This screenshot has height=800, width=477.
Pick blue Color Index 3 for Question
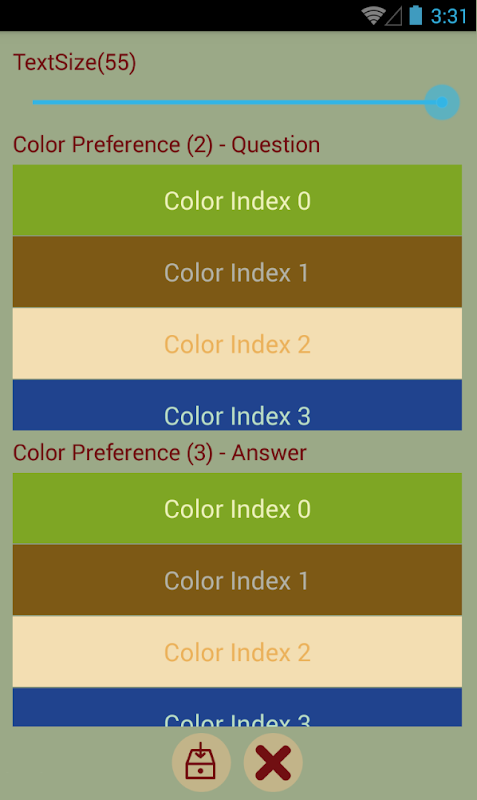[x=237, y=405]
